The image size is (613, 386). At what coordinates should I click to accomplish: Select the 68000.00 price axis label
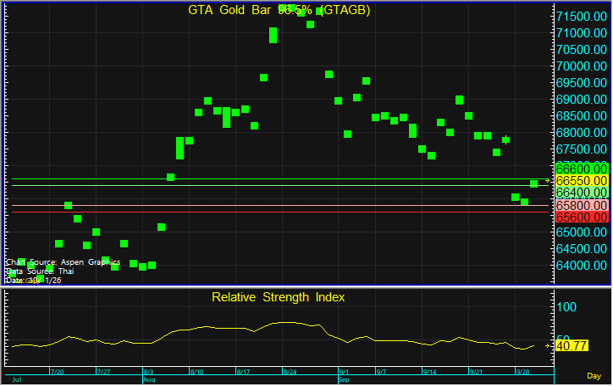(581, 133)
